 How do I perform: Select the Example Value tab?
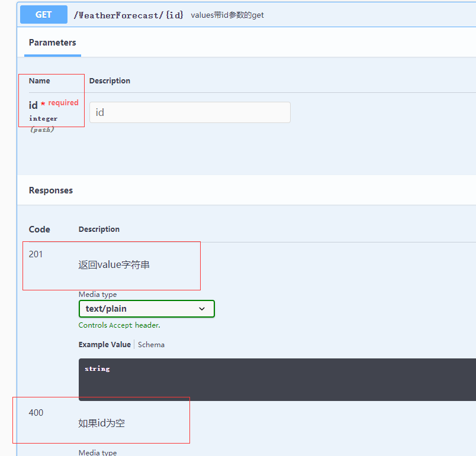(x=105, y=344)
